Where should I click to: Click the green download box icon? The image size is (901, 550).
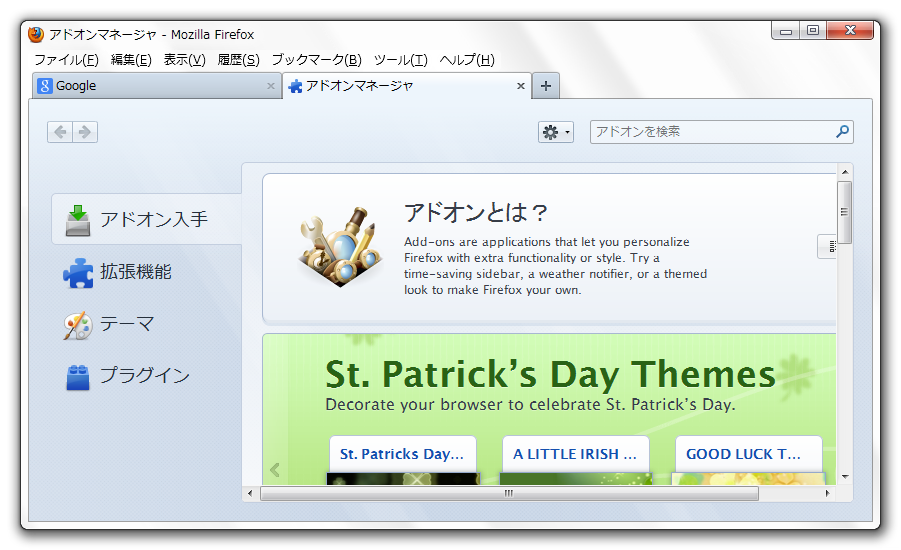pyautogui.click(x=78, y=220)
